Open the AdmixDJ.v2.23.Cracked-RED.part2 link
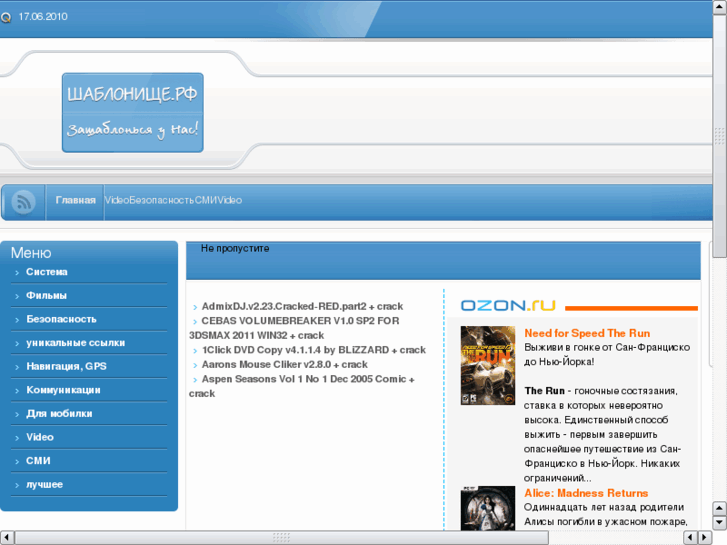Image resolution: width=727 pixels, height=545 pixels. (302, 306)
